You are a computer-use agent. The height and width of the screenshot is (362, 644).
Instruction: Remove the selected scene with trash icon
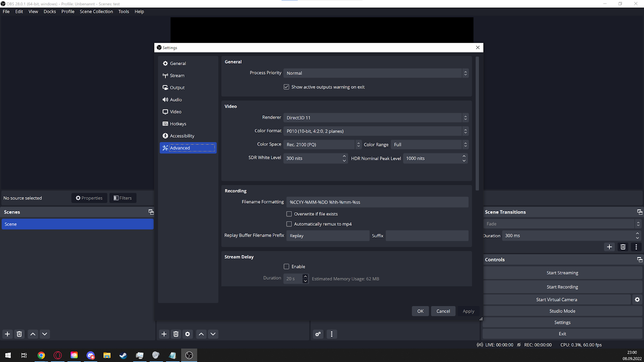pos(19,334)
